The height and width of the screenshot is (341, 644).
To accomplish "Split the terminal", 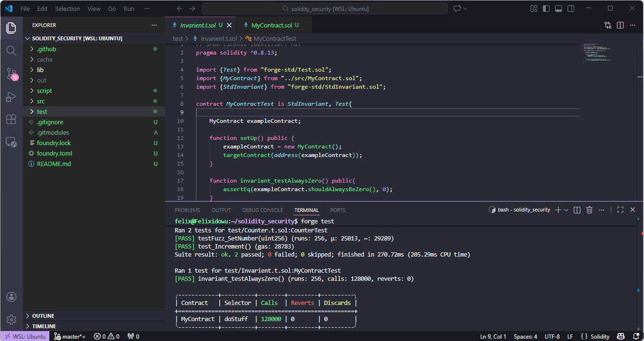I will click(x=577, y=210).
